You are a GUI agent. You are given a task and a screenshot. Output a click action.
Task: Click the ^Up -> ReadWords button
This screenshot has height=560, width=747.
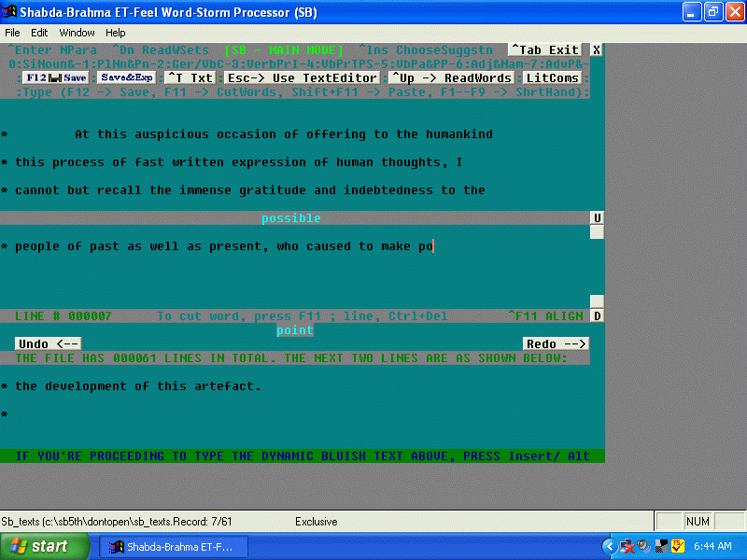(451, 77)
